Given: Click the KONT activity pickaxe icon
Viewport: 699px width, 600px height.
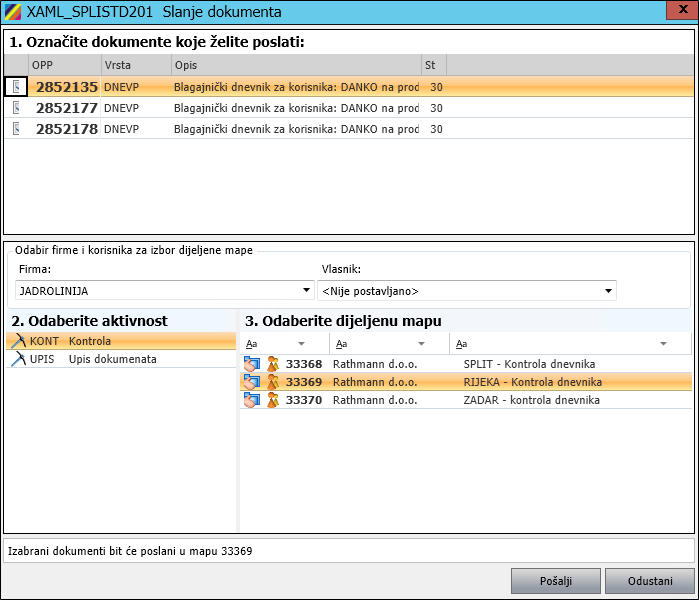Looking at the screenshot, I should (x=17, y=341).
